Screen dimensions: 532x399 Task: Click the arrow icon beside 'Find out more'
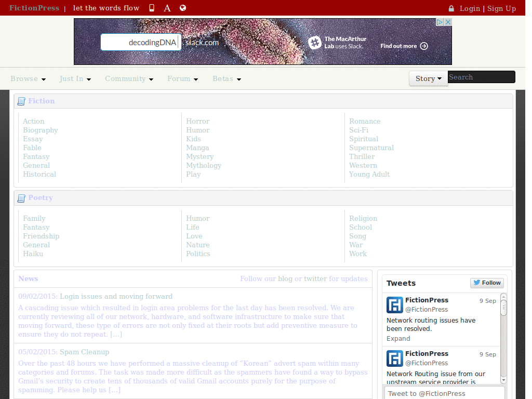pyautogui.click(x=424, y=46)
